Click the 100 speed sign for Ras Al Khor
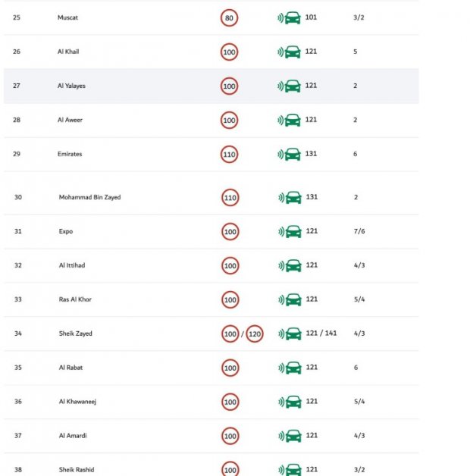Viewport: 470px width, 476px height. tap(230, 299)
